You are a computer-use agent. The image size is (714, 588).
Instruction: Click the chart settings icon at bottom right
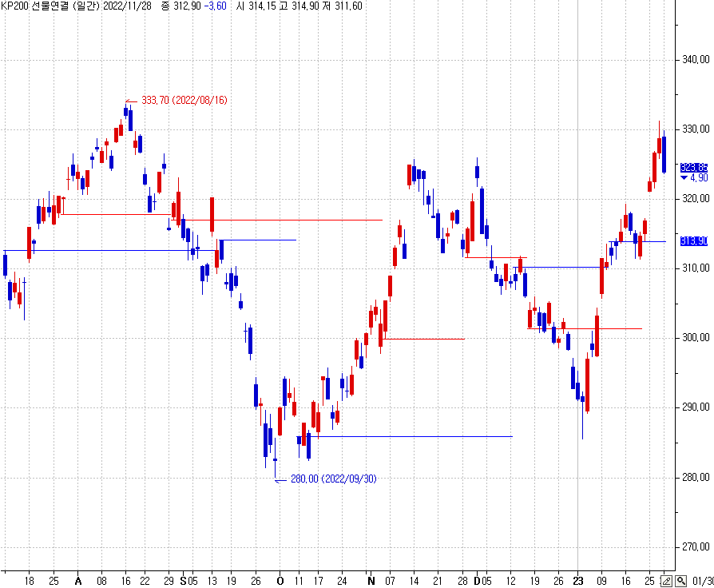(x=667, y=580)
